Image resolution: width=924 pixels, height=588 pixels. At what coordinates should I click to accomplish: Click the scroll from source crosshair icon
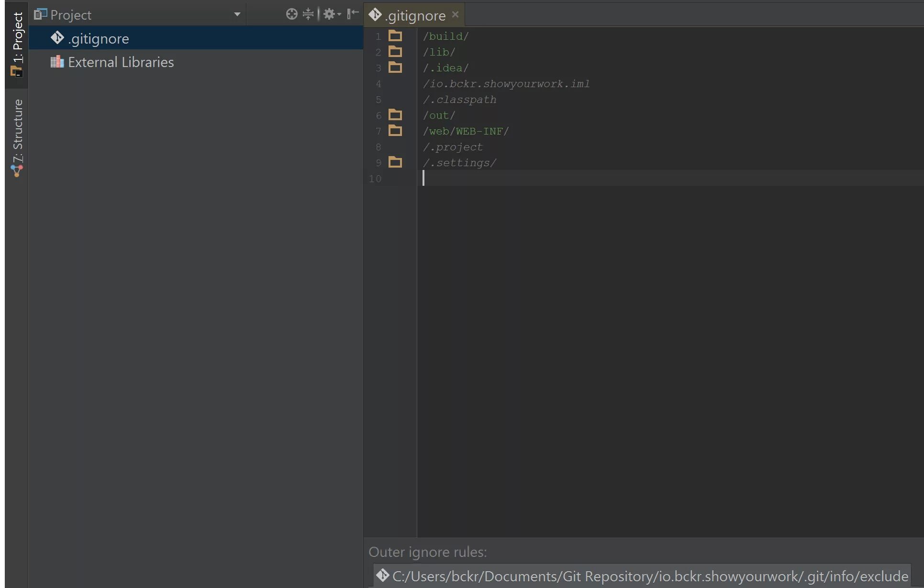[291, 14]
